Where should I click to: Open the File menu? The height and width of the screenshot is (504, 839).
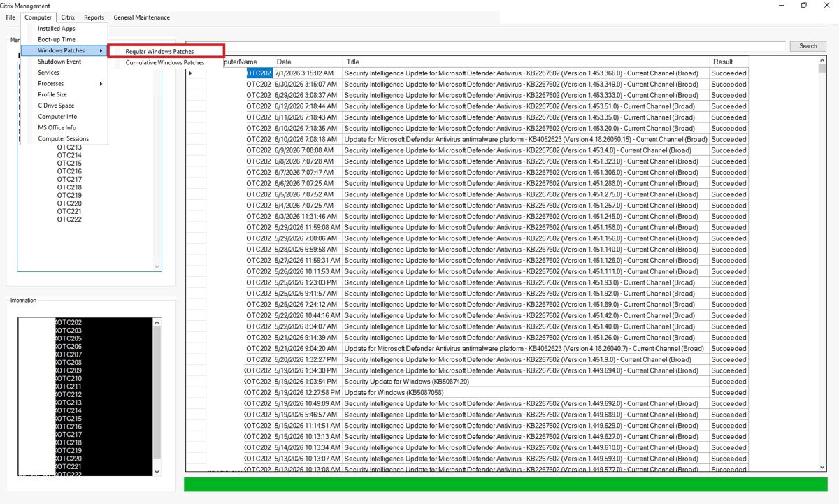10,17
